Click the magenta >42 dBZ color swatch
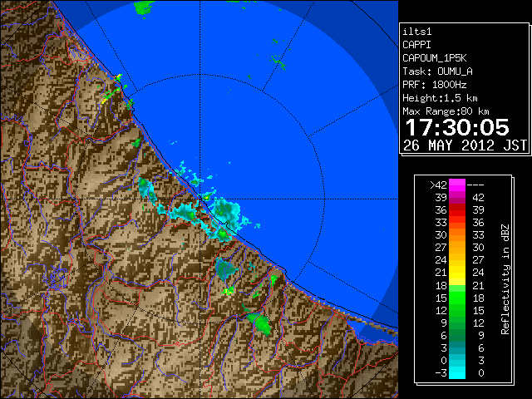 457,185
